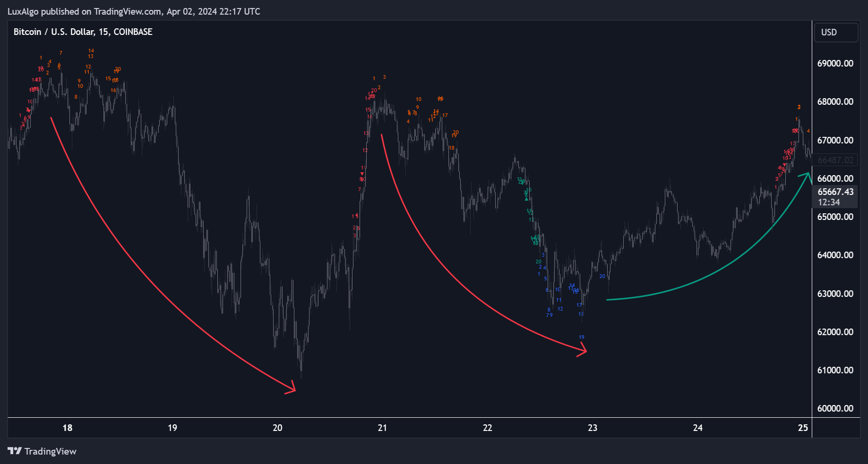This screenshot has height=464, width=868.
Task: Click date 24 on the time axis
Action: click(698, 428)
